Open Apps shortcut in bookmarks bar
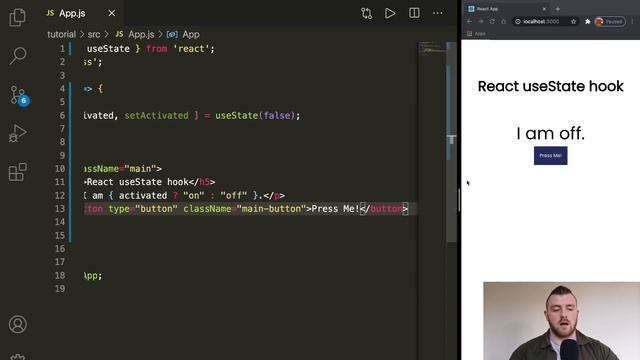Image resolution: width=640 pixels, height=360 pixels. click(x=476, y=33)
